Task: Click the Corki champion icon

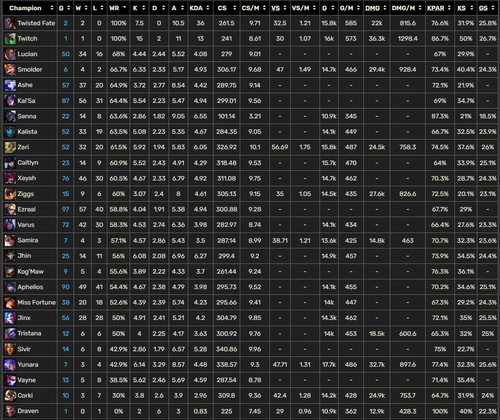Action: [x=10, y=396]
